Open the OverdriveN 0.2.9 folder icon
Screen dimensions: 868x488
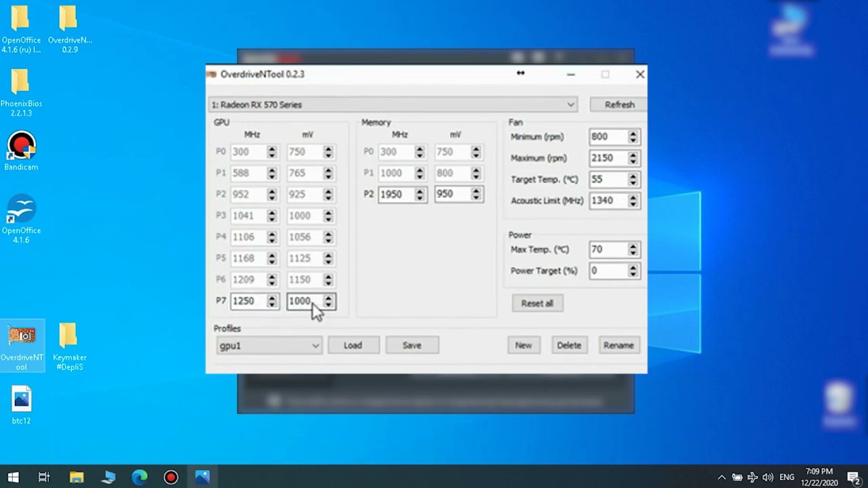tap(68, 29)
